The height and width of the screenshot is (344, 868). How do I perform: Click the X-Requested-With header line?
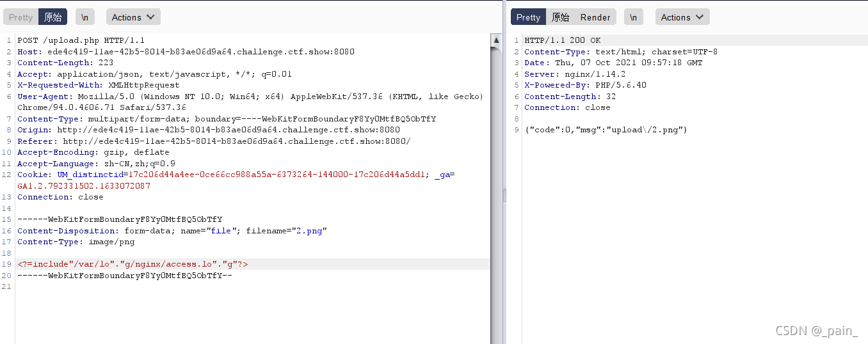(99, 85)
